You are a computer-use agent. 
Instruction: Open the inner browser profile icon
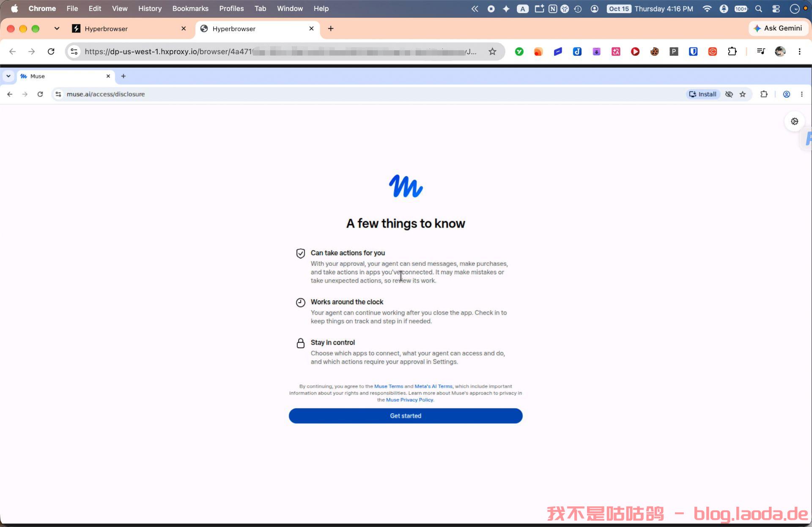tap(787, 94)
